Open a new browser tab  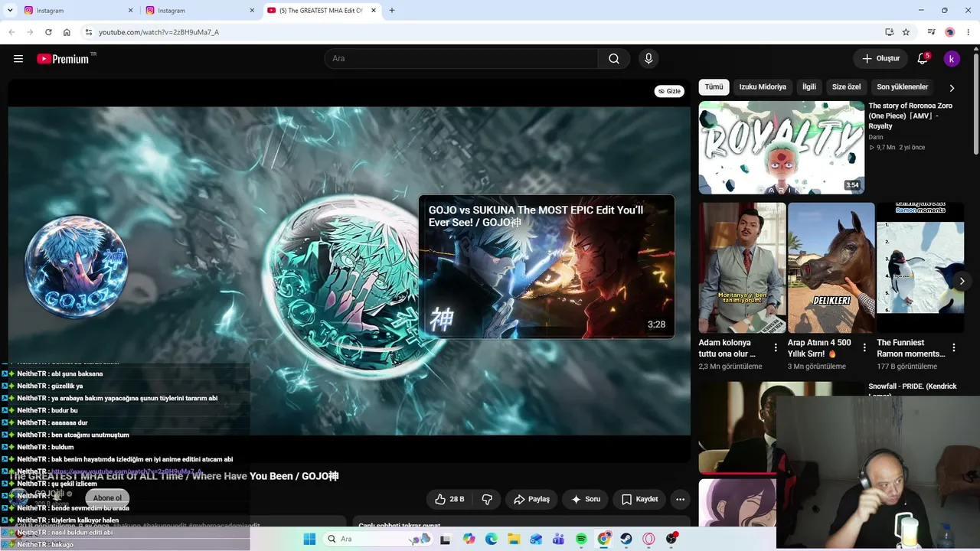click(392, 11)
